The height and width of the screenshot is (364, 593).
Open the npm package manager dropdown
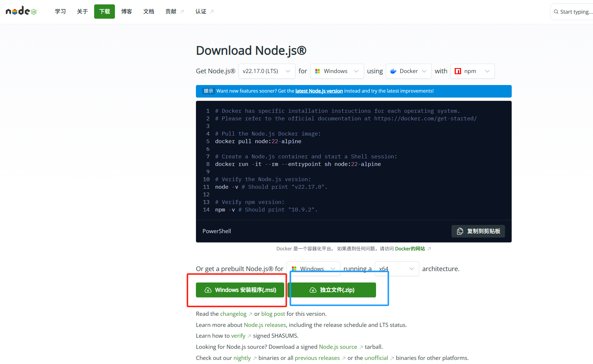473,71
